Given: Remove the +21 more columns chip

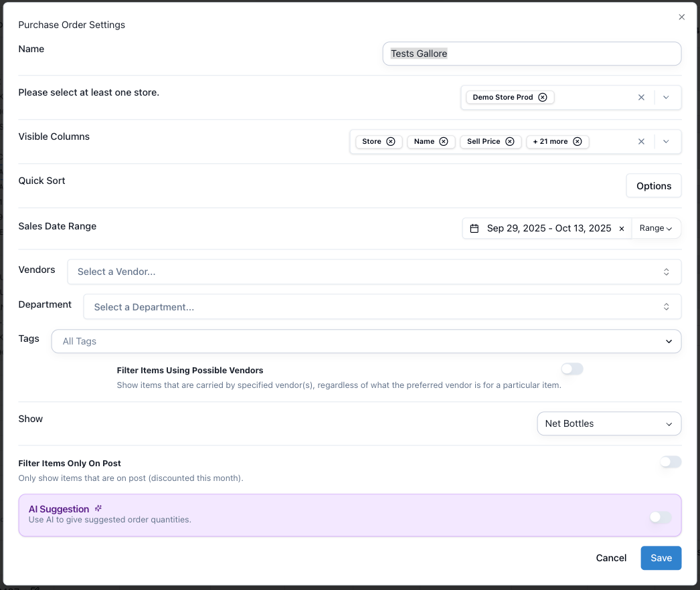Looking at the screenshot, I should click(x=578, y=142).
